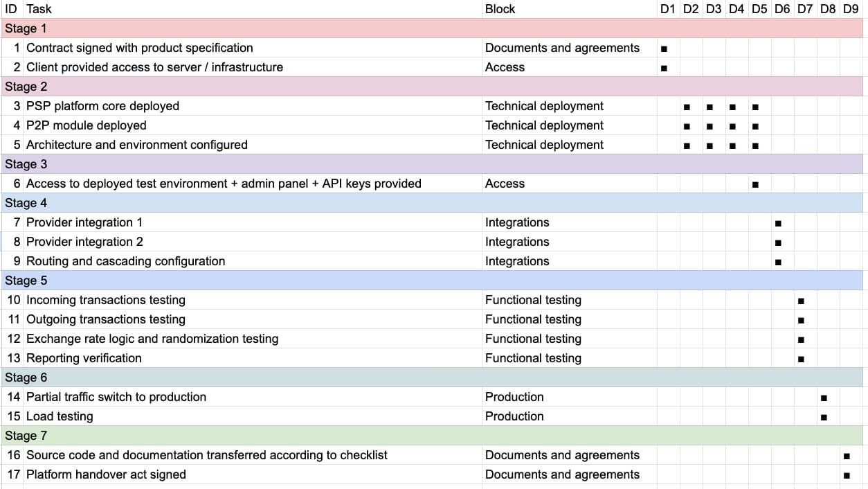Click D9 marker for Platform handover act signed

pos(847,475)
